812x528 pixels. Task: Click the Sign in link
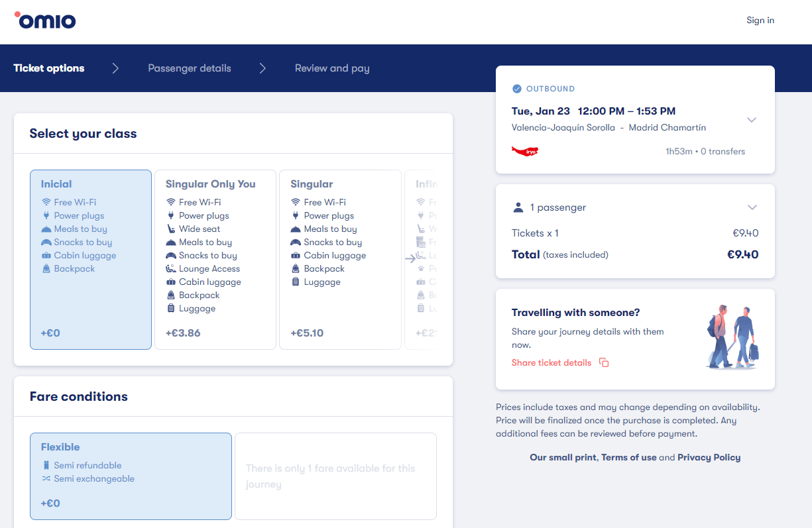(760, 20)
